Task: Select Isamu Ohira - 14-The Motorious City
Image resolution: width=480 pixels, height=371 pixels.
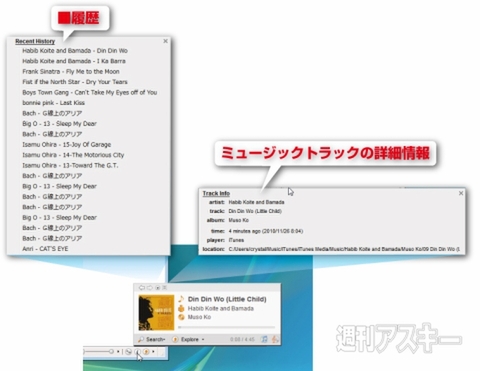Action: tap(73, 155)
